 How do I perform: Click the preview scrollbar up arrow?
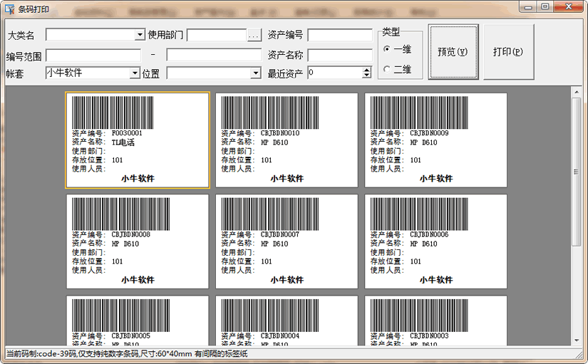(577, 91)
